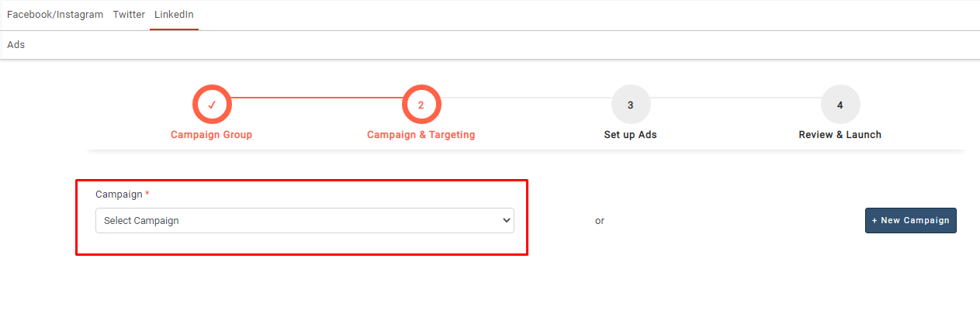This screenshot has height=317, width=980.
Task: Click the gray connector before step 4
Action: point(736,98)
